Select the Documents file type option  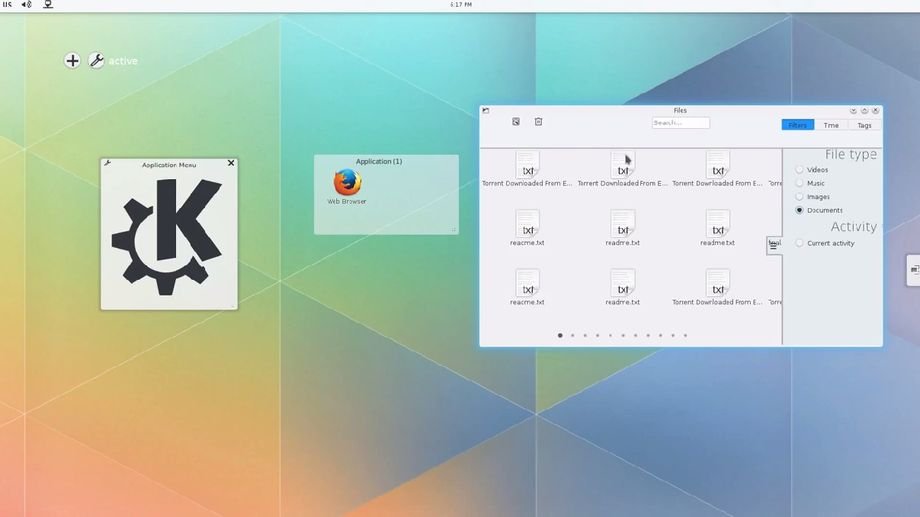coord(799,210)
